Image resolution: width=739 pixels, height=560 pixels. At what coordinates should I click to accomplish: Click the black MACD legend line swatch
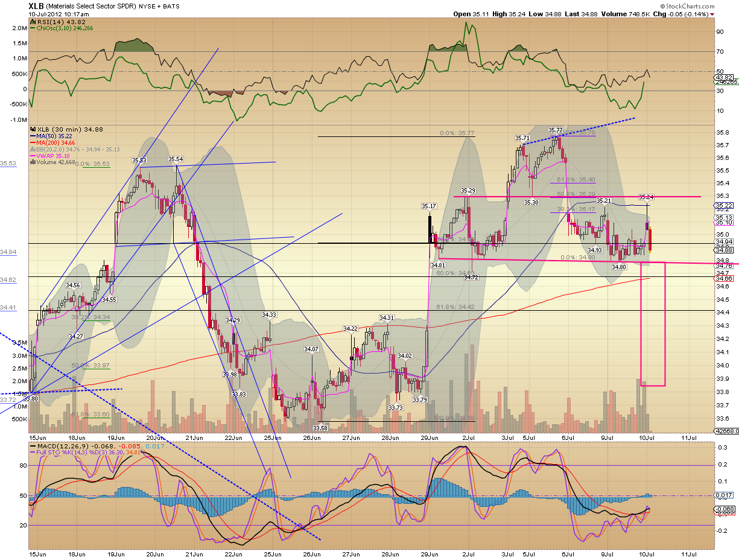point(33,447)
